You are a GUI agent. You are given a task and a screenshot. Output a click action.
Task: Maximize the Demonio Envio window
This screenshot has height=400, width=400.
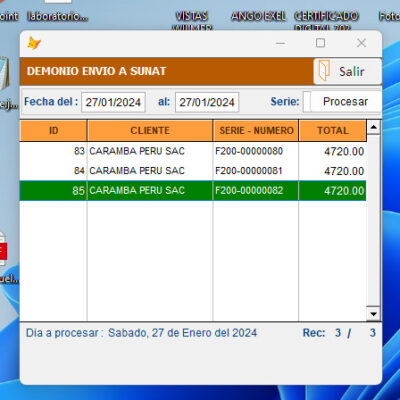pos(320,43)
